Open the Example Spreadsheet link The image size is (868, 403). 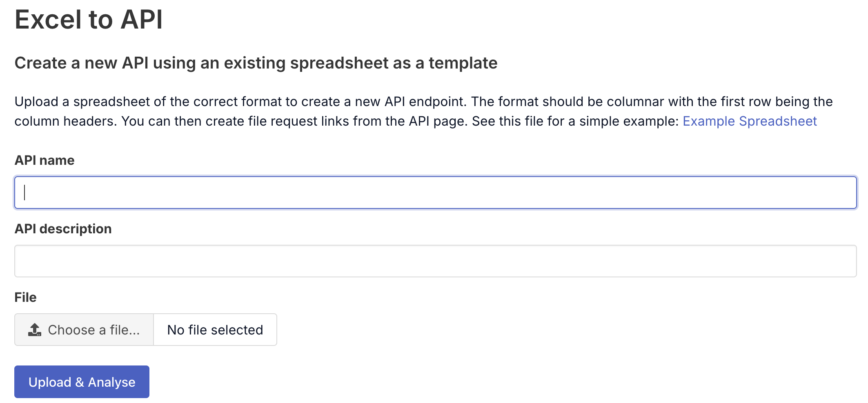tap(750, 121)
